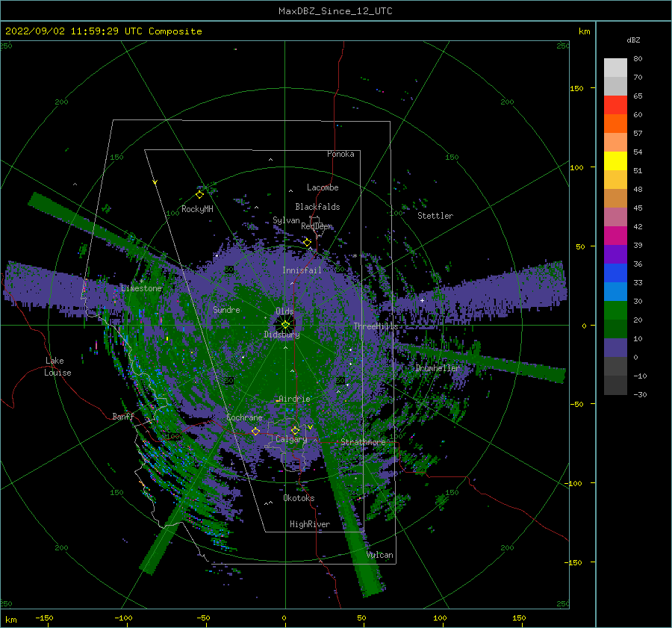This screenshot has width=672, height=628.
Task: Click the yellow diamond marker beside RockyMH
Action: tap(199, 195)
